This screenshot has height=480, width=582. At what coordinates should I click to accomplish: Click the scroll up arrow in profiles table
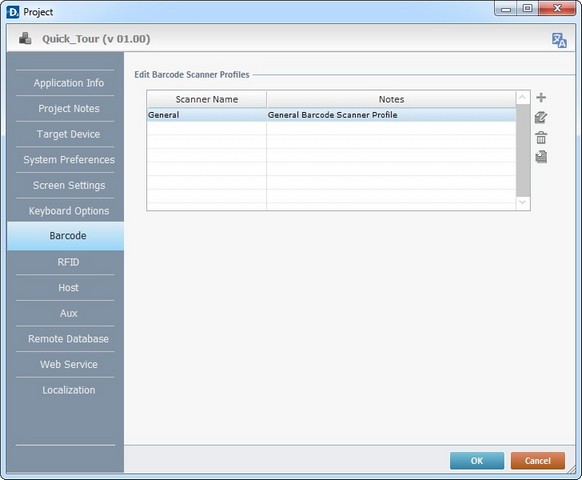523,98
